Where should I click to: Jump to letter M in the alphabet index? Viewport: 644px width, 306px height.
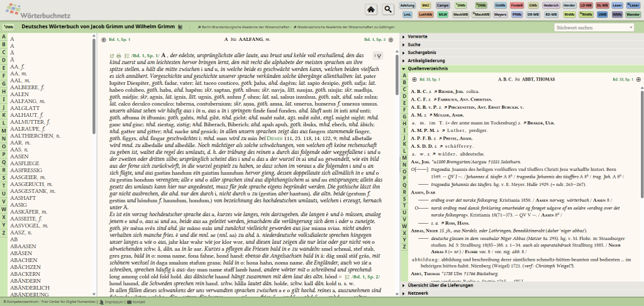[4, 130]
